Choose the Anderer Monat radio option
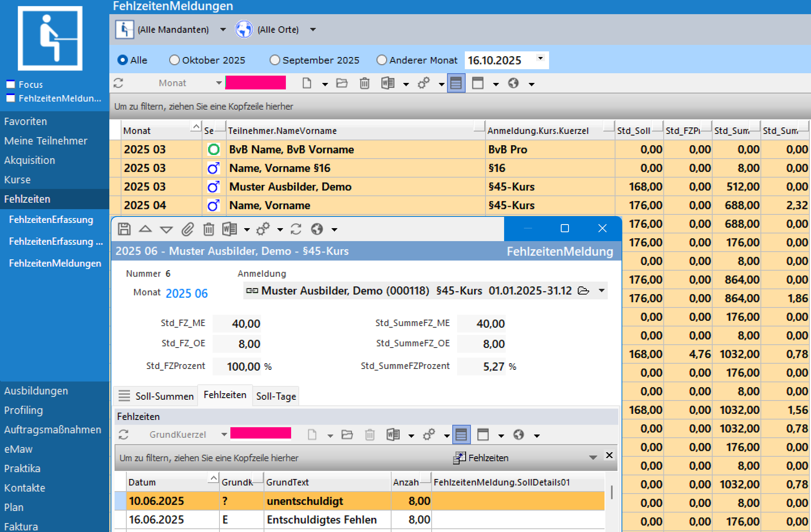811x532 pixels. [381, 60]
